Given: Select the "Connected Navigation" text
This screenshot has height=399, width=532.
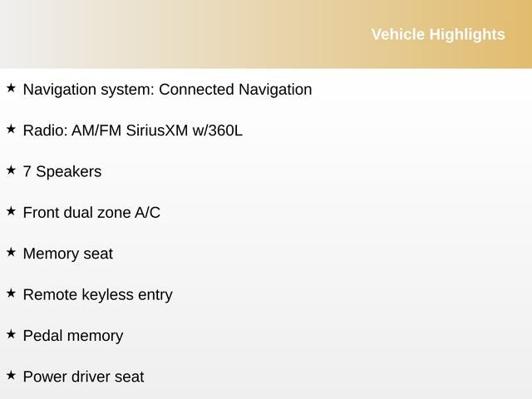Looking at the screenshot, I should 235,90.
